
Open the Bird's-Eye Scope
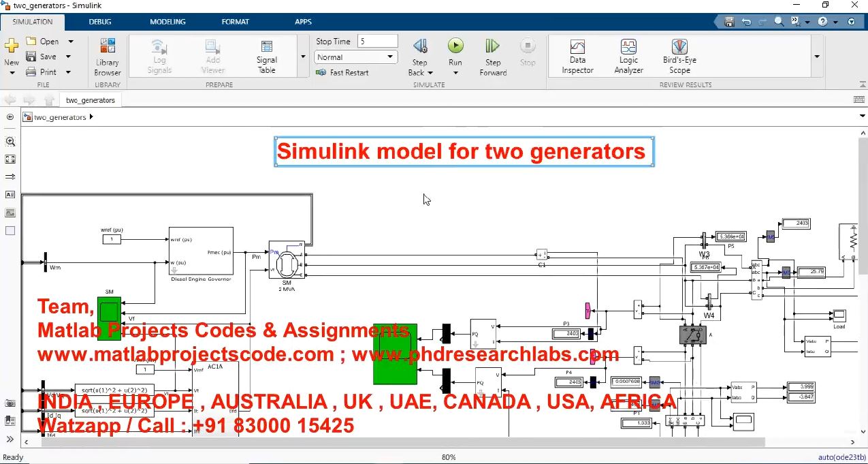[679, 57]
